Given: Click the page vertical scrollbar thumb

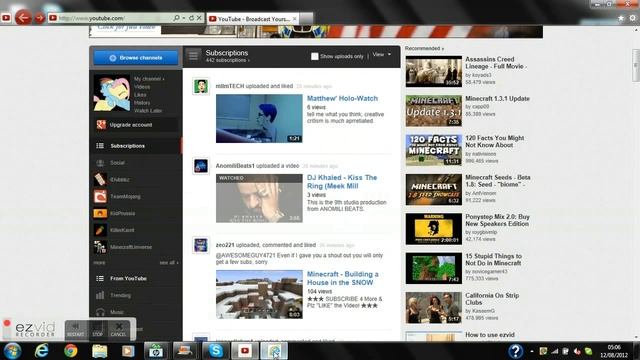Looking at the screenshot, I should click(636, 65).
